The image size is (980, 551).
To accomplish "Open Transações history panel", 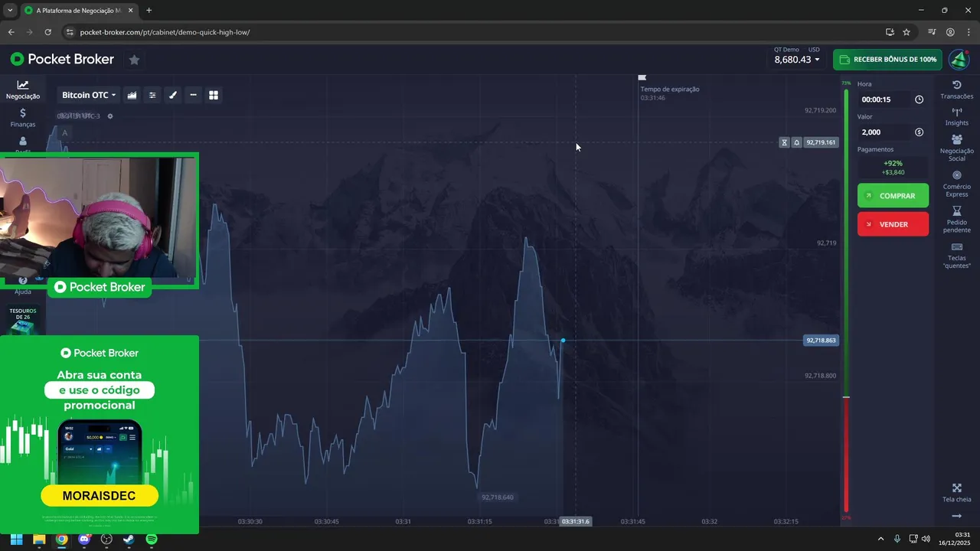I will point(956,90).
